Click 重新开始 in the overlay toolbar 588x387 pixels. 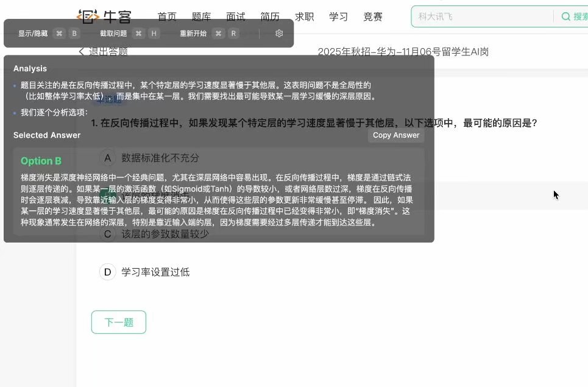(193, 34)
